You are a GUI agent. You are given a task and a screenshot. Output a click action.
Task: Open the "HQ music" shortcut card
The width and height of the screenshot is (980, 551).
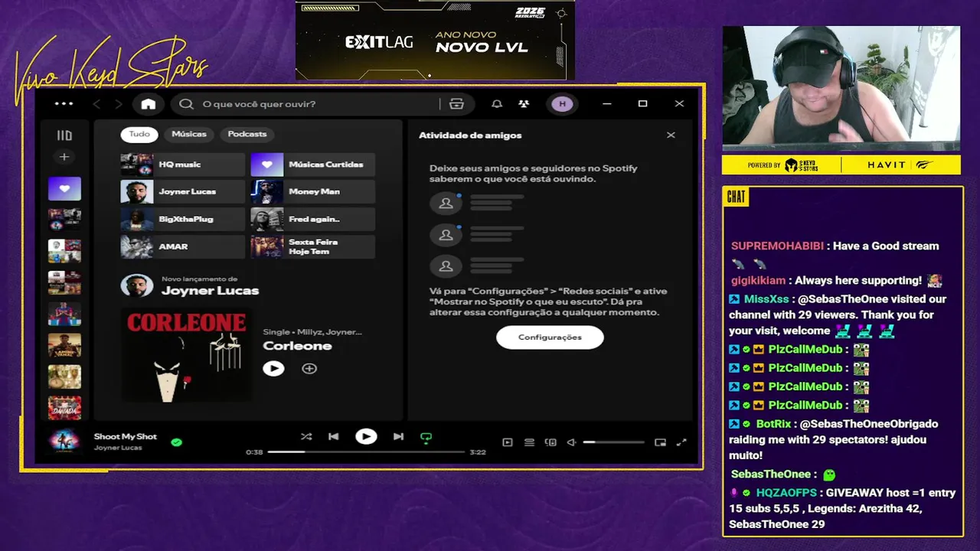click(182, 165)
